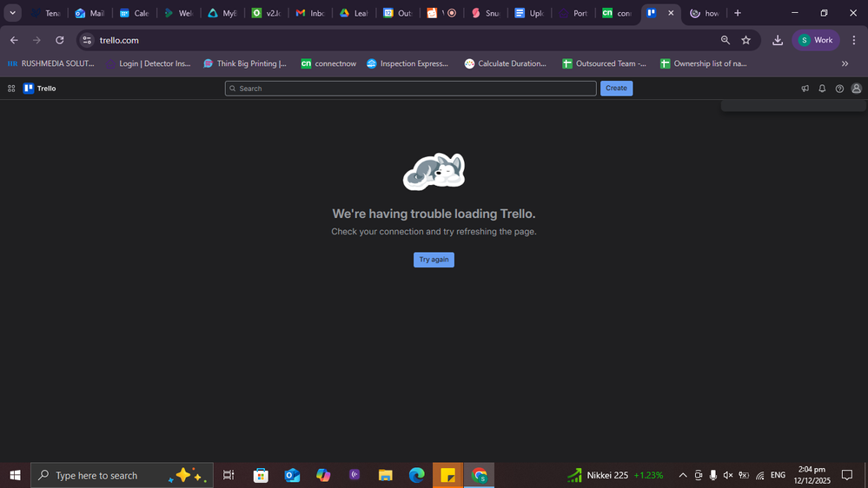Open Task View from taskbar
868x488 pixels.
229,475
